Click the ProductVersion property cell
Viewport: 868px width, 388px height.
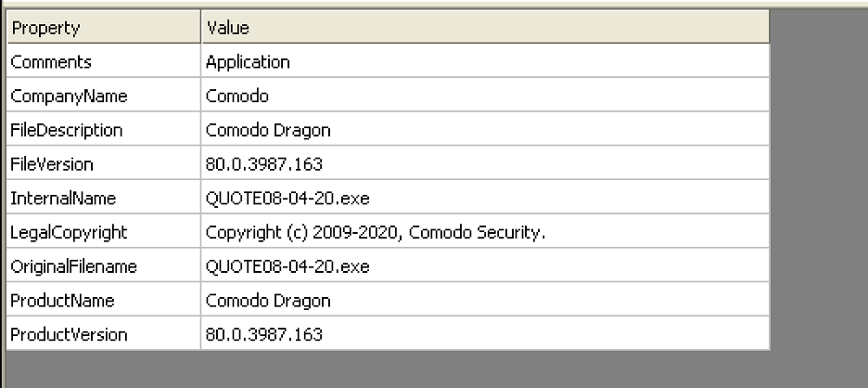coord(70,334)
